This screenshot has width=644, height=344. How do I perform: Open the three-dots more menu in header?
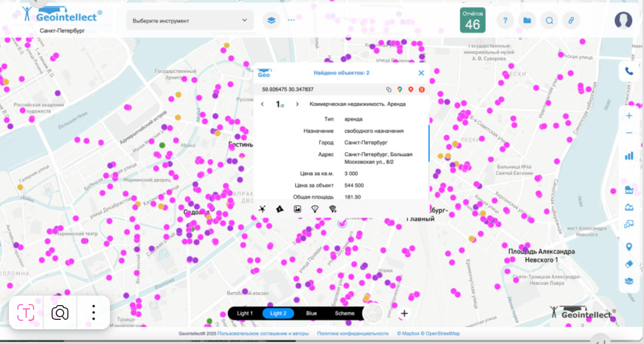291,21
